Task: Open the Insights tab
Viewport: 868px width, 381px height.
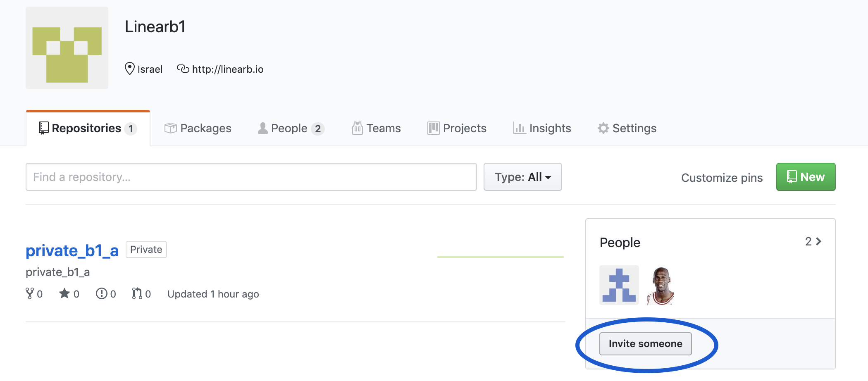Action: [542, 128]
